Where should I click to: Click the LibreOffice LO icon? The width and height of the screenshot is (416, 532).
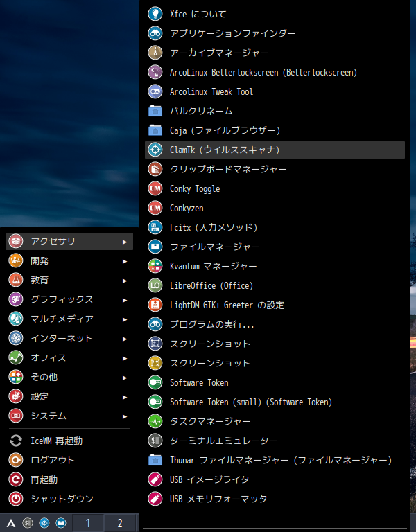(155, 285)
